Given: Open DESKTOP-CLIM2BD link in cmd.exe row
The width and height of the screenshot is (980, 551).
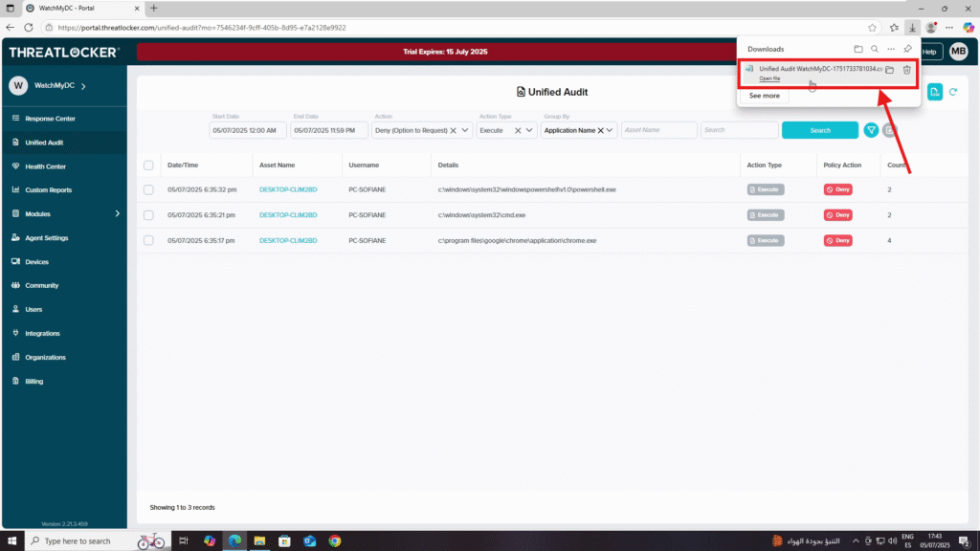Looking at the screenshot, I should pos(288,215).
